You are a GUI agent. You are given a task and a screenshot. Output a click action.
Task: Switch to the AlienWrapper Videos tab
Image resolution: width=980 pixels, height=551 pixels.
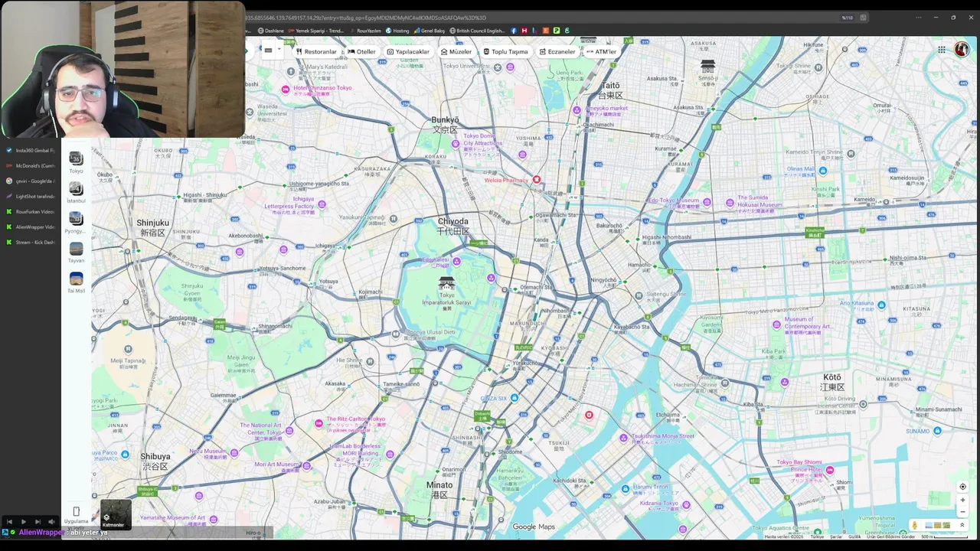(x=31, y=227)
